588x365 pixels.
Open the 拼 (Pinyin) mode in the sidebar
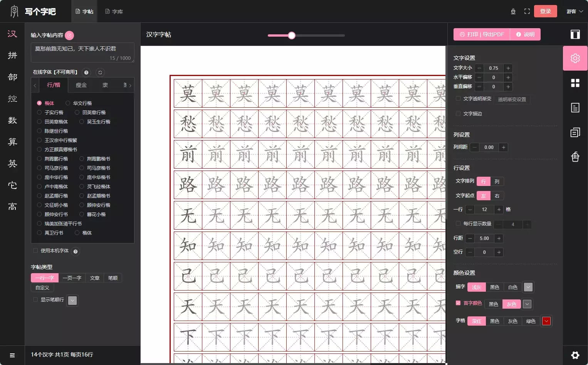(12, 55)
